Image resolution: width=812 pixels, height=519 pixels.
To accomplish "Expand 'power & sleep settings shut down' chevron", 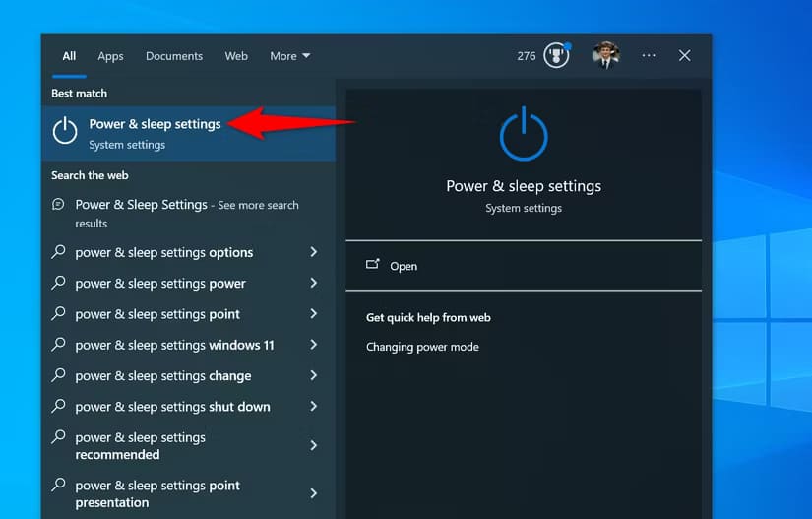I will [x=313, y=406].
